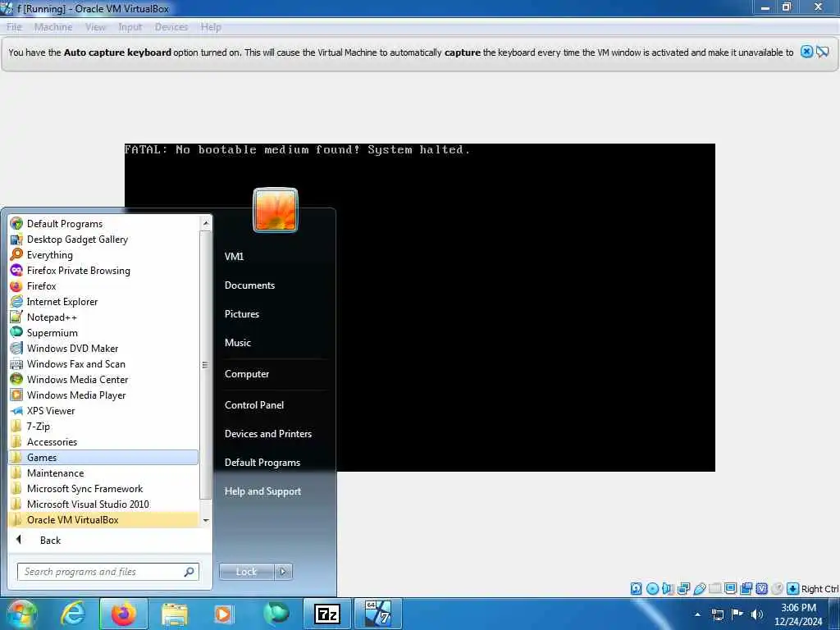Open 7-Zip File Manager from the taskbar
Screen dimensions: 840x630
tap(326, 614)
